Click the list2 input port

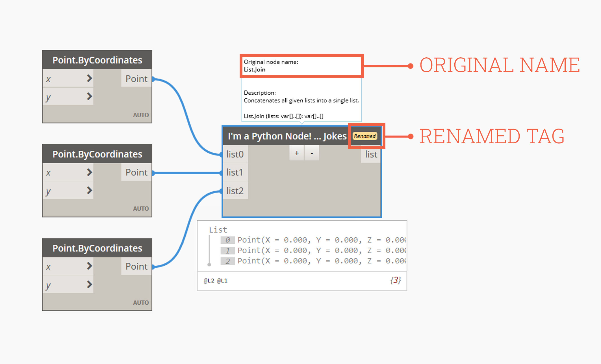tap(235, 191)
